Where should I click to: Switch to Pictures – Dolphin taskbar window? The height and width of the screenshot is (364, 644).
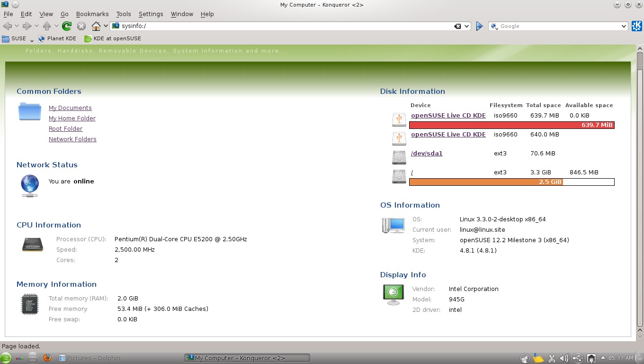click(x=119, y=358)
